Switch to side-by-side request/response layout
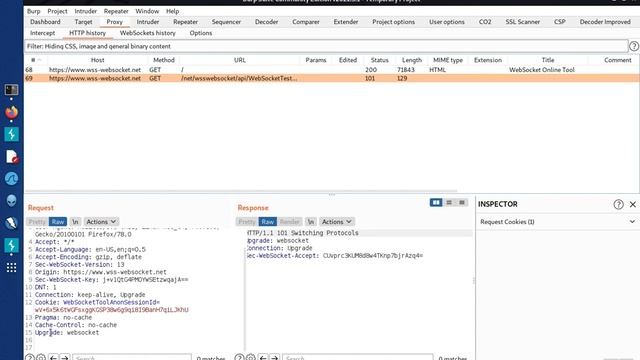Screen dimensions: 640x360 [x=436, y=202]
